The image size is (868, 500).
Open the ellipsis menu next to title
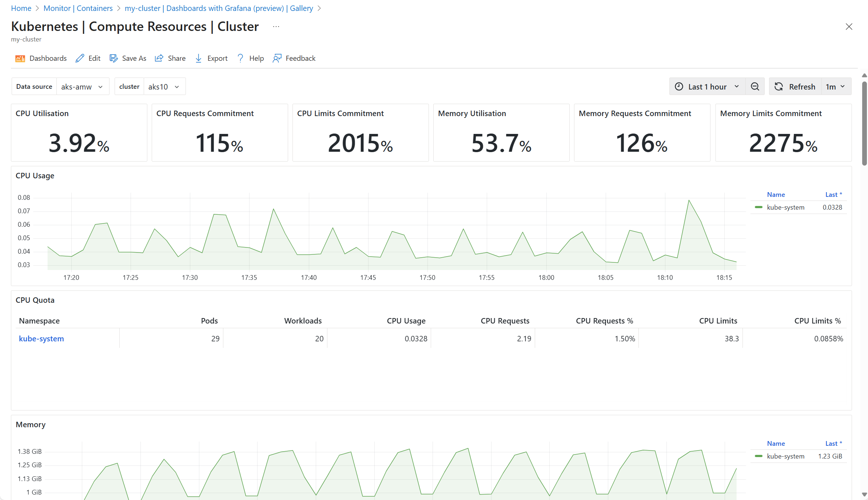point(276,27)
